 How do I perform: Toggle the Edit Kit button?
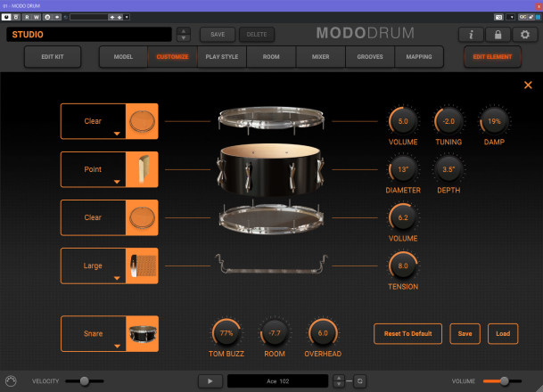pos(53,57)
